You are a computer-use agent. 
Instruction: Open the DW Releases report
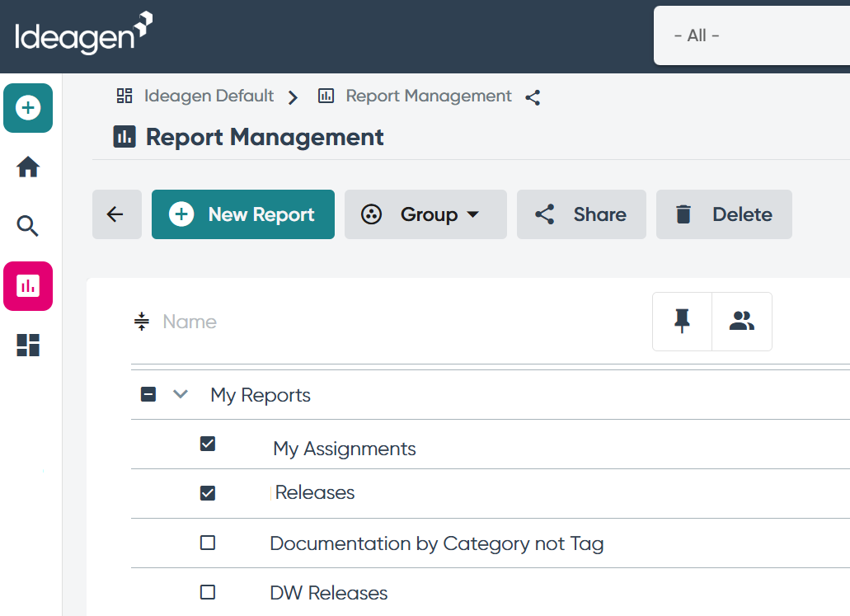point(328,593)
